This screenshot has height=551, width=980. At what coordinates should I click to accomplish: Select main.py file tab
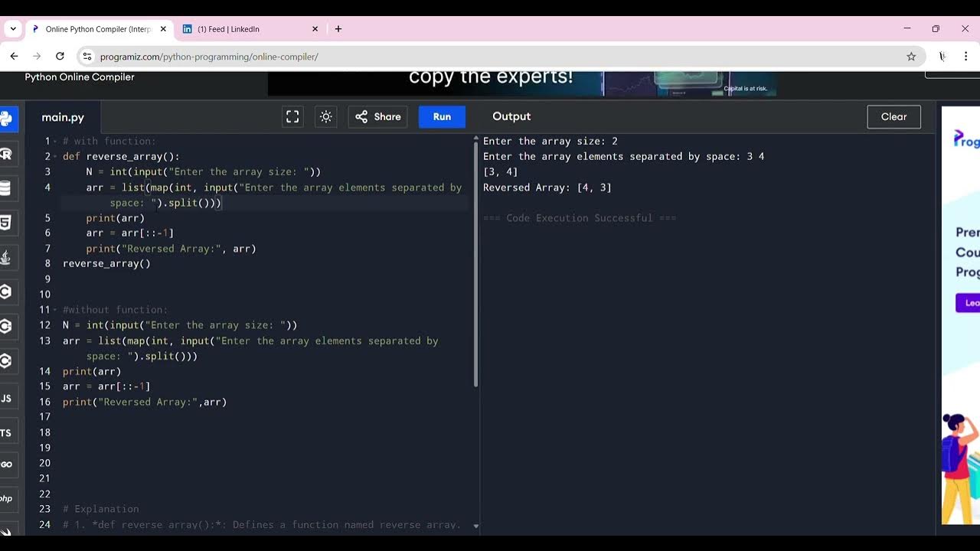(63, 117)
